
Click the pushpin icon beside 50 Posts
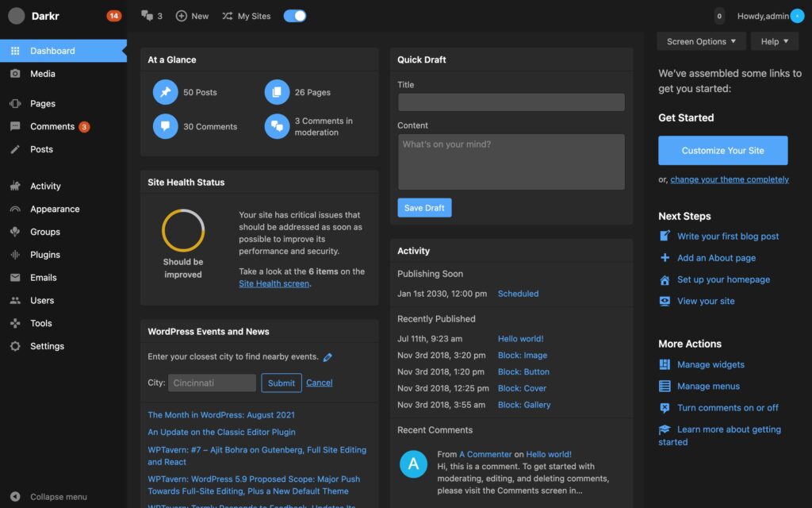(166, 92)
